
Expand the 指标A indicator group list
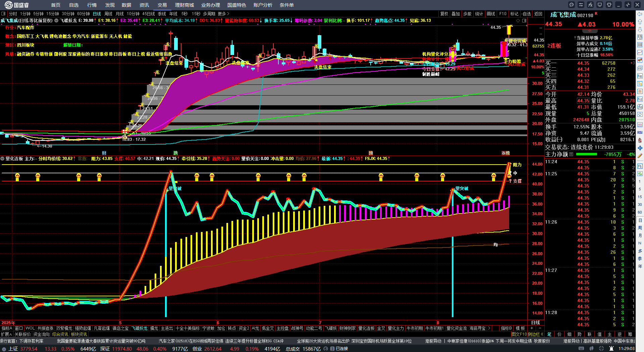click(x=7, y=328)
